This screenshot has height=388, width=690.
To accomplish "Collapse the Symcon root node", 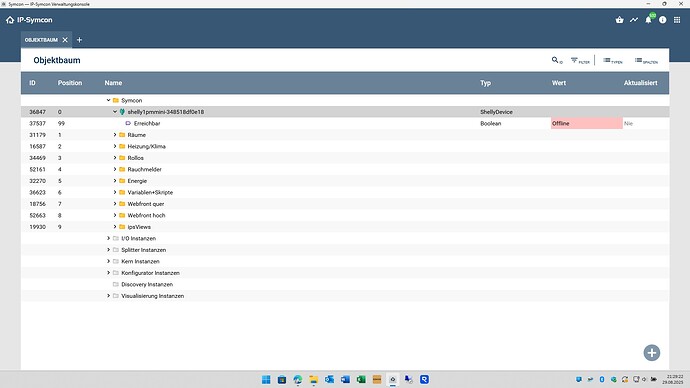I will [108, 100].
